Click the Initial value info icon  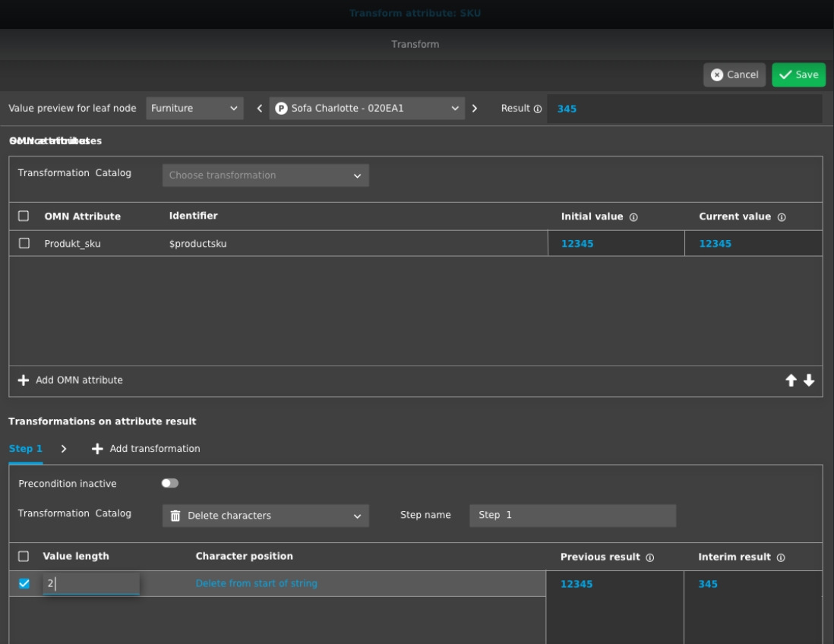click(x=633, y=217)
